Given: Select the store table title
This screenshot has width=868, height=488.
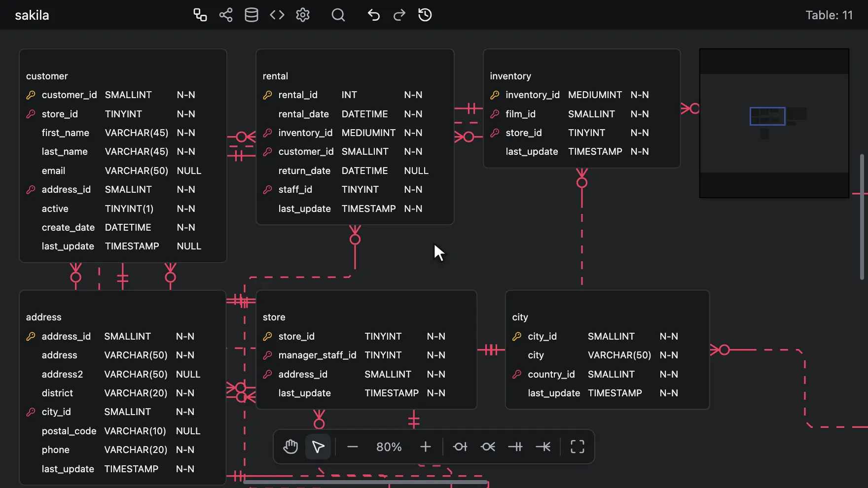Looking at the screenshot, I should point(274,317).
